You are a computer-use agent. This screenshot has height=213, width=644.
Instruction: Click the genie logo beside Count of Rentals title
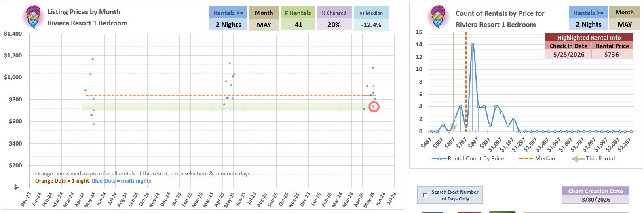[438, 17]
